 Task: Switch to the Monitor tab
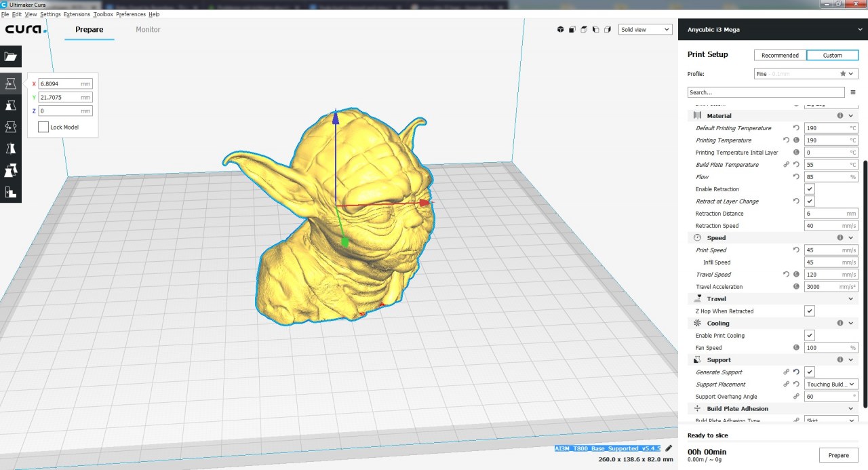[148, 30]
